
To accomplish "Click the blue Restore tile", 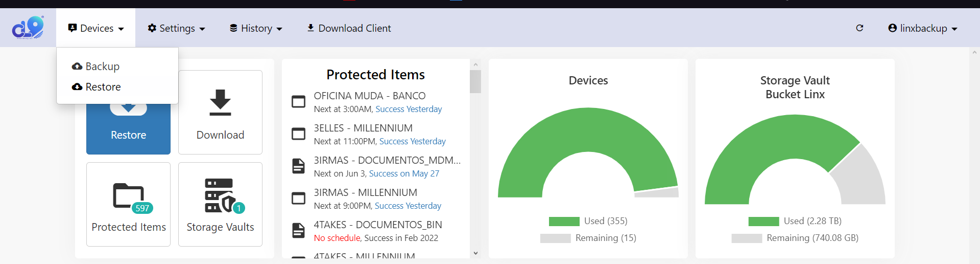I will point(128,129).
